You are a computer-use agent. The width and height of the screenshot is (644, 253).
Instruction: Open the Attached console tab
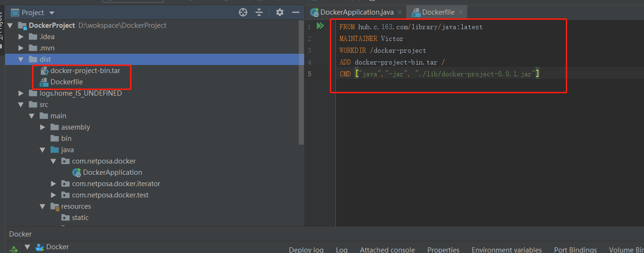[x=387, y=250]
